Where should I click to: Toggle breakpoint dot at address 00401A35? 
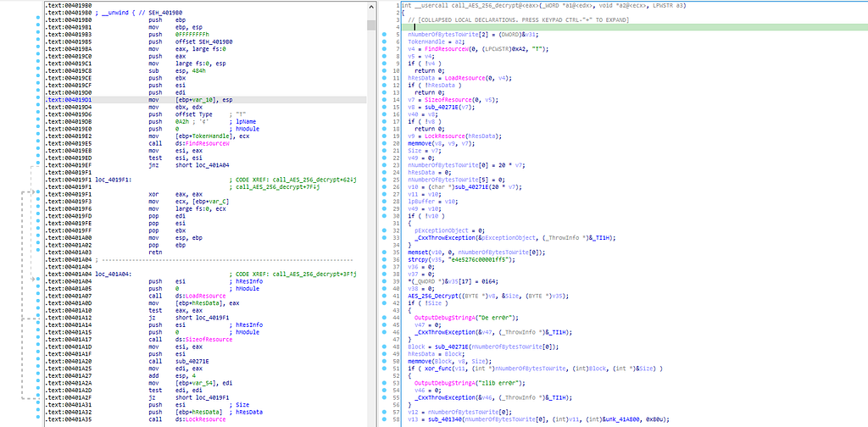[x=37, y=419]
